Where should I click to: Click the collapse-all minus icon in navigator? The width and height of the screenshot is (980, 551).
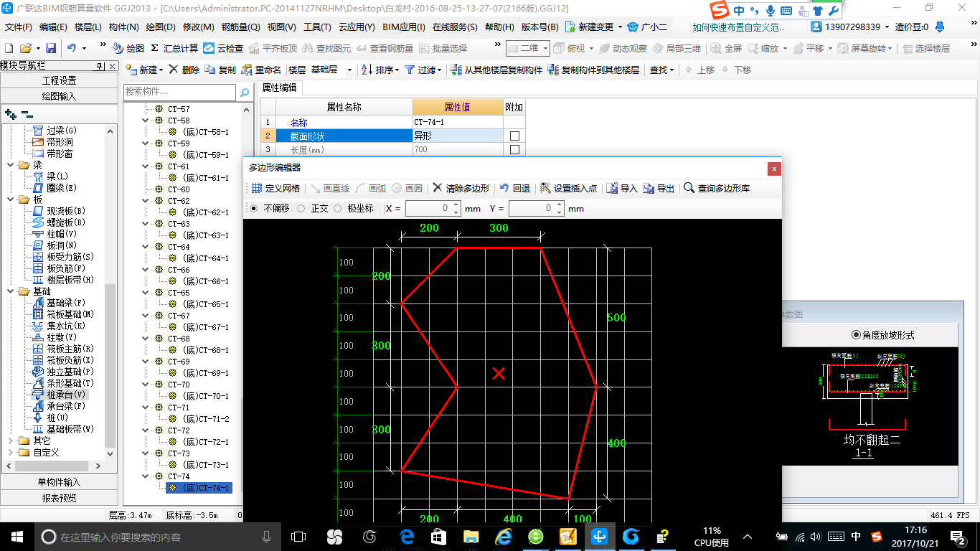(27, 113)
